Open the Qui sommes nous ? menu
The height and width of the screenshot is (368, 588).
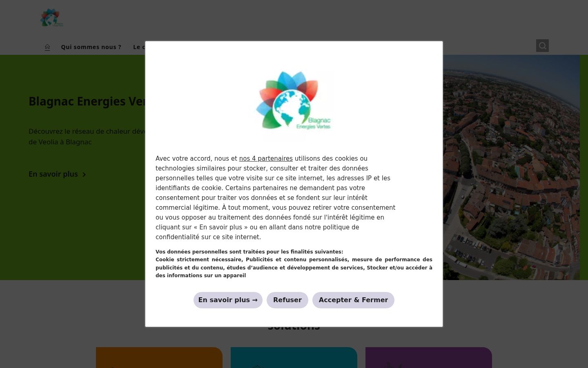[x=91, y=47]
